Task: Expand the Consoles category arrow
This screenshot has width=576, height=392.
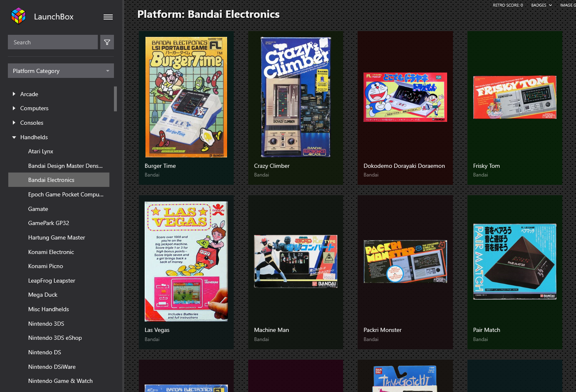Action: 14,123
